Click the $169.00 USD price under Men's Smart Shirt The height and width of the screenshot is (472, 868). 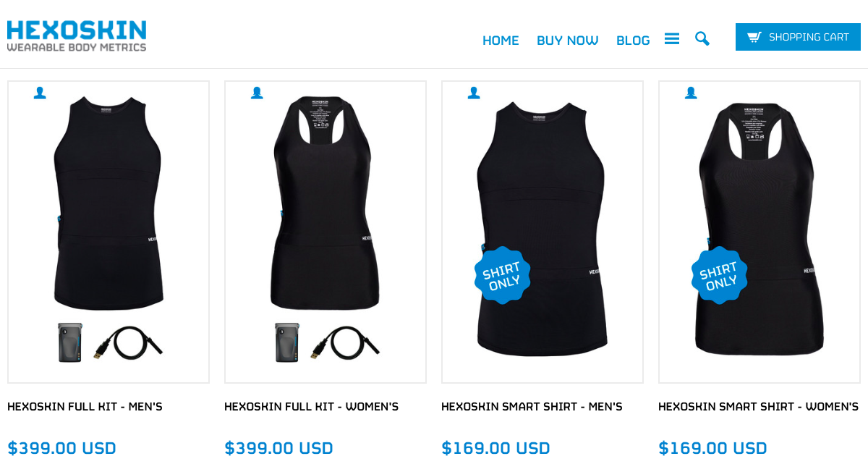[495, 448]
